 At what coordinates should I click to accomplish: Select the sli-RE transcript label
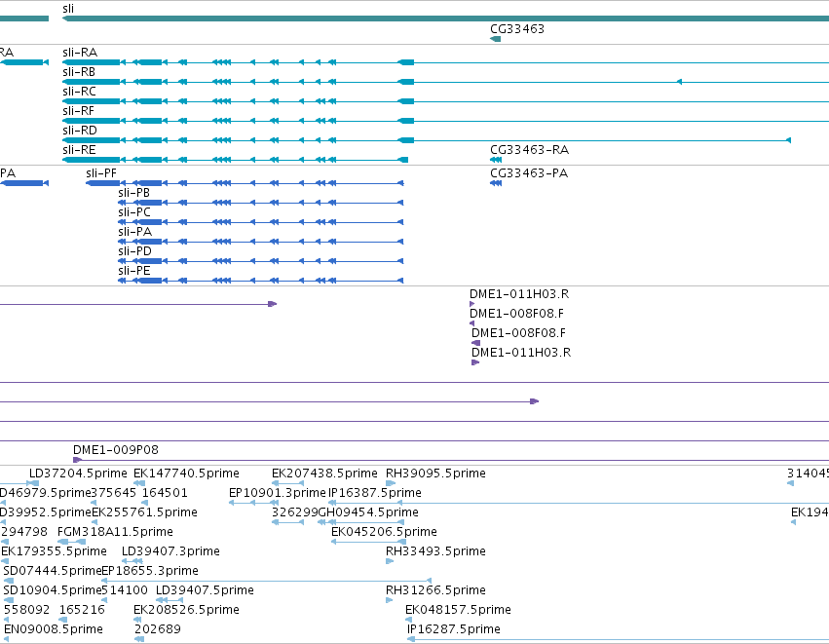click(79, 150)
